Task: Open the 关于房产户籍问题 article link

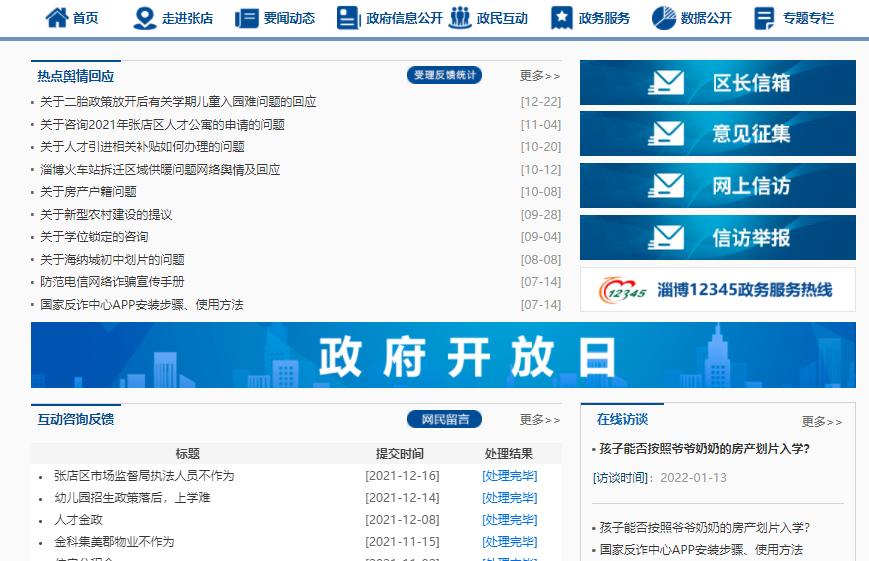Action: tap(88, 192)
